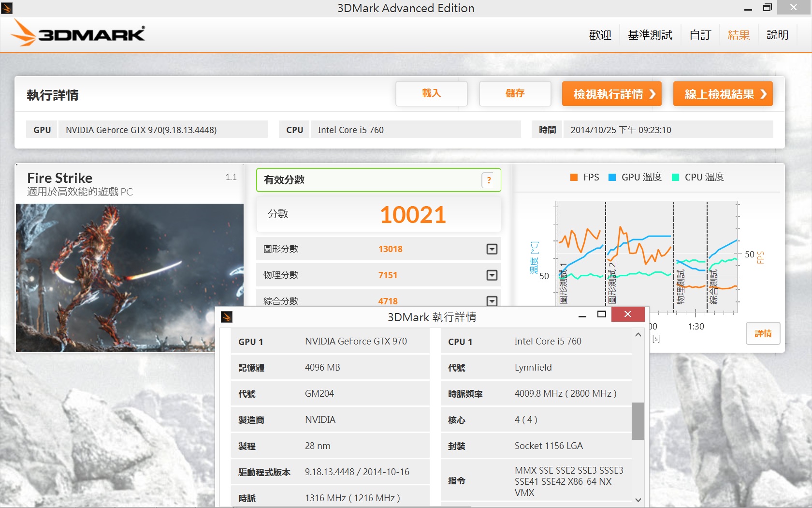The image size is (812, 508).
Task: Open the 有效分數 help question mark
Action: [x=488, y=180]
